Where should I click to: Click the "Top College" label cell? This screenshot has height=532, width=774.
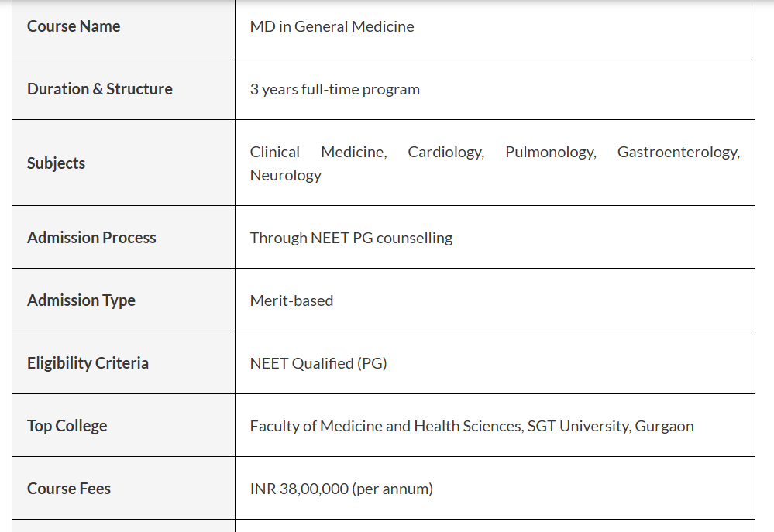tap(67, 426)
